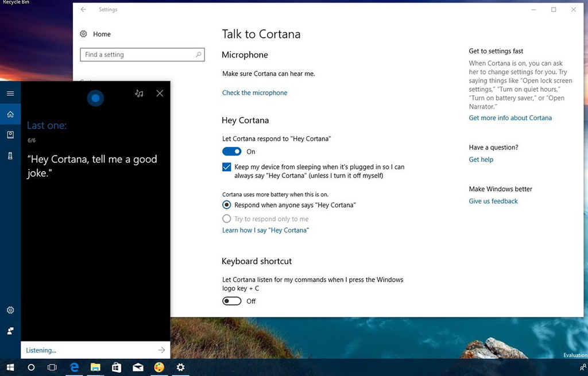Click Cortana feedback icon in sidebar

10,331
